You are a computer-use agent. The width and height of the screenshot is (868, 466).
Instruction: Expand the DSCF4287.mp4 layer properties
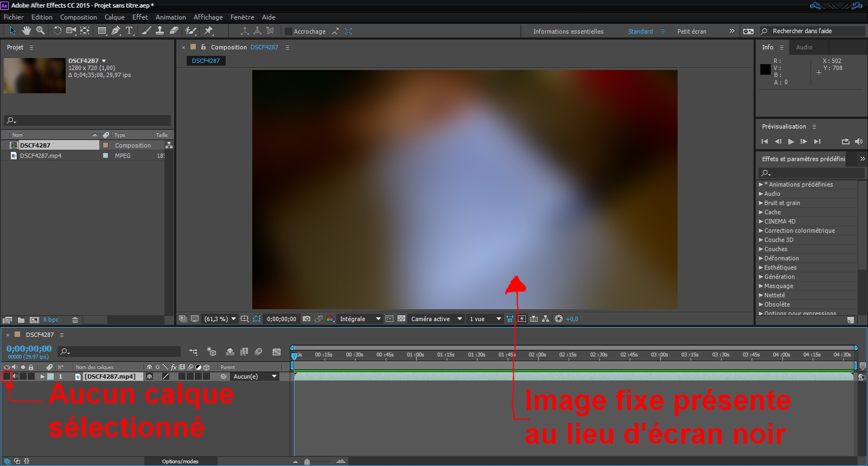[x=42, y=376]
